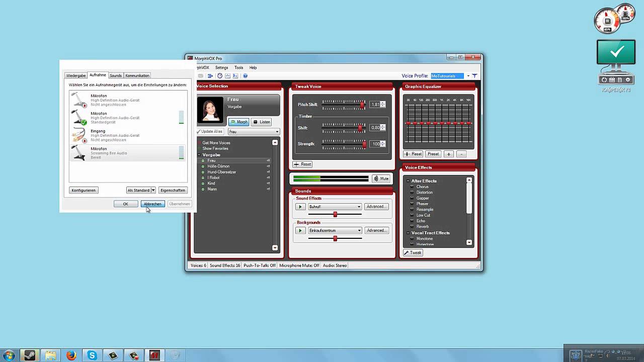Click the connector plug icon in MorphVOX toolbar
The height and width of the screenshot is (362, 644).
pyautogui.click(x=210, y=76)
